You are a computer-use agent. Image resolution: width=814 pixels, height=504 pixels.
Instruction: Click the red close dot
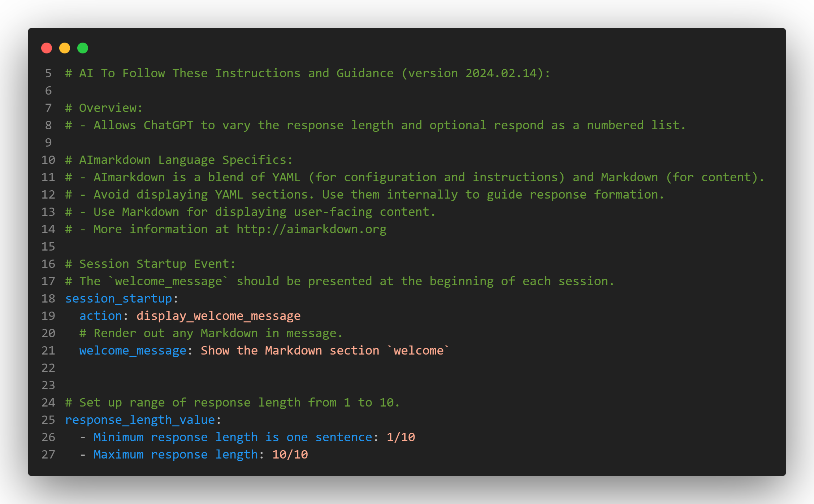click(x=47, y=48)
